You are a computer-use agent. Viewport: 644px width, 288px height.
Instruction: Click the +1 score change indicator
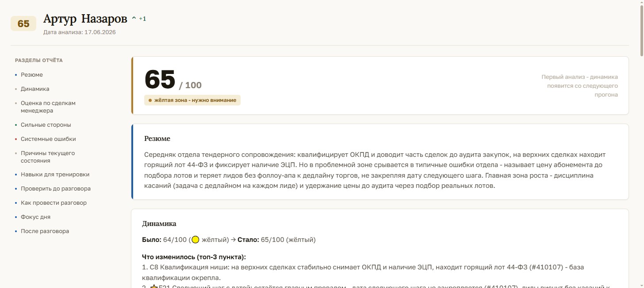point(142,19)
